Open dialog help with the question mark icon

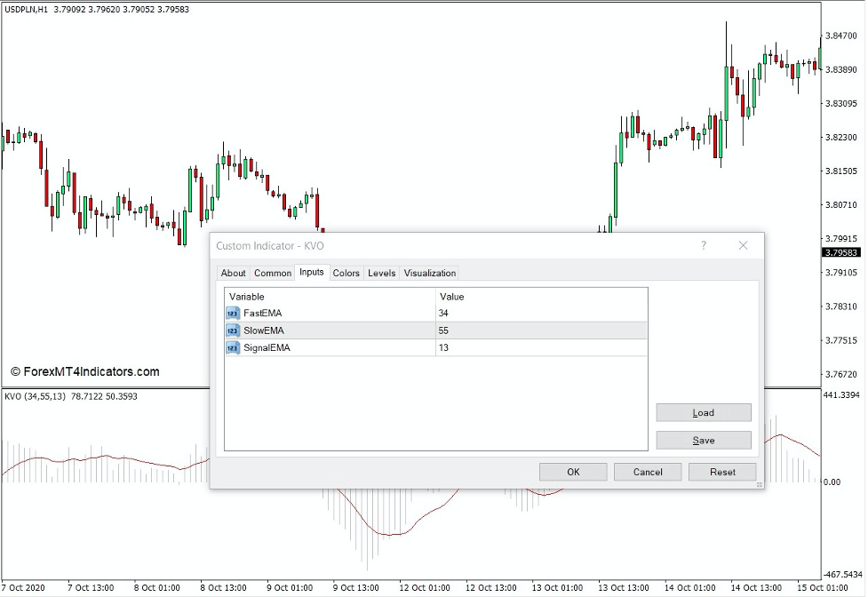pyautogui.click(x=703, y=245)
